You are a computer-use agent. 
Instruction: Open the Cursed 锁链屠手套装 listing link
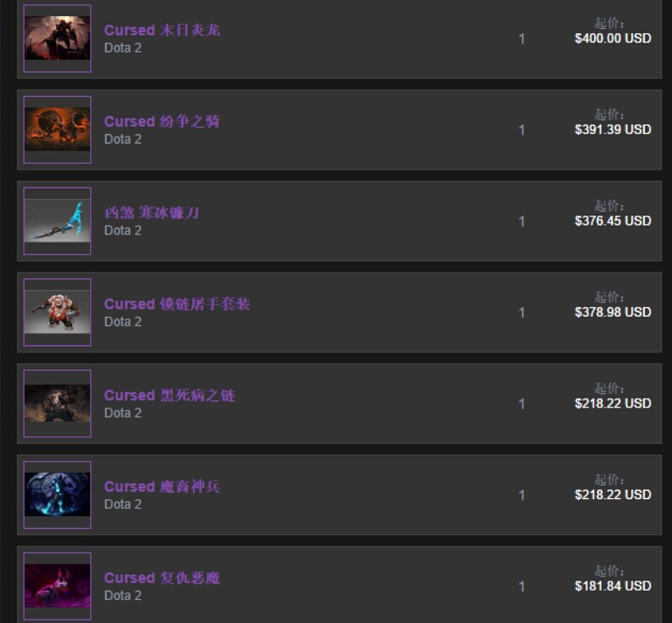click(177, 304)
